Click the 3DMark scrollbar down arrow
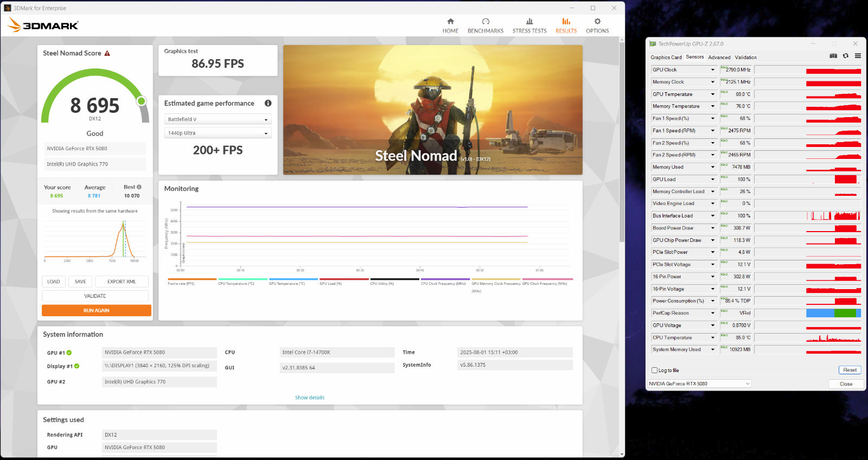 click(x=622, y=453)
